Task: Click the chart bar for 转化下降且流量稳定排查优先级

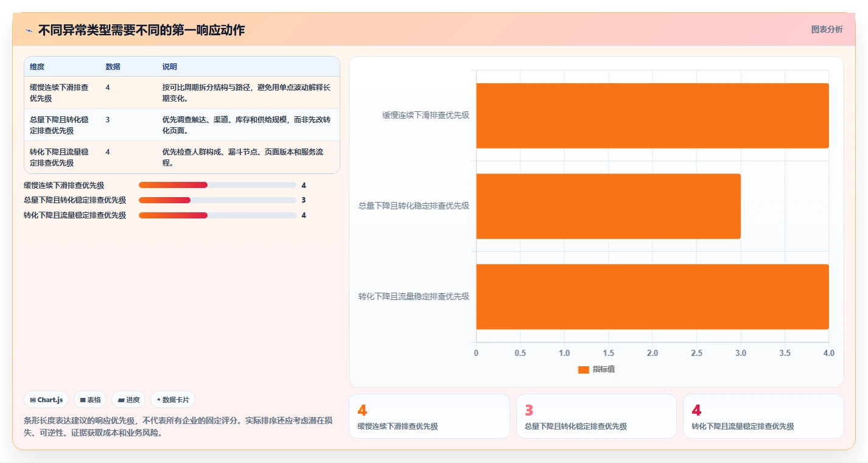Action: point(653,297)
